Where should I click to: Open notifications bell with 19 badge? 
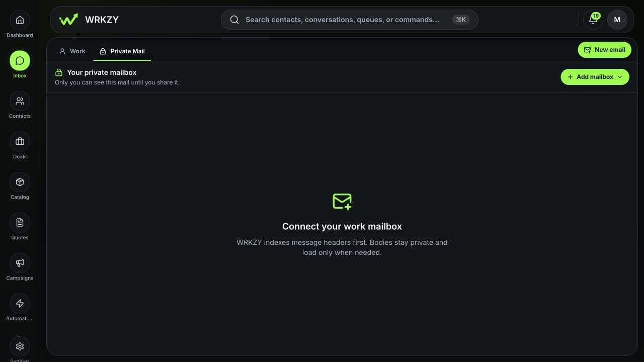[x=593, y=20]
